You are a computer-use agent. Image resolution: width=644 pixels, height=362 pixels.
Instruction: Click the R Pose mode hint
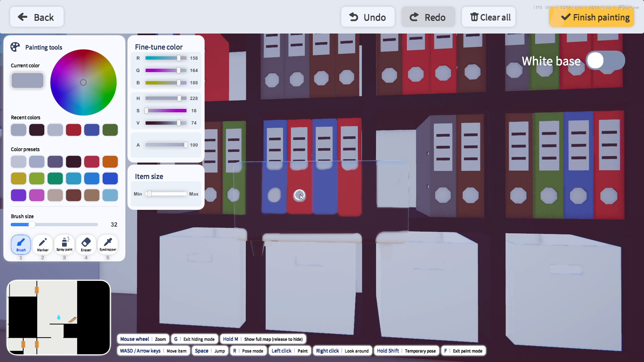pyautogui.click(x=248, y=351)
